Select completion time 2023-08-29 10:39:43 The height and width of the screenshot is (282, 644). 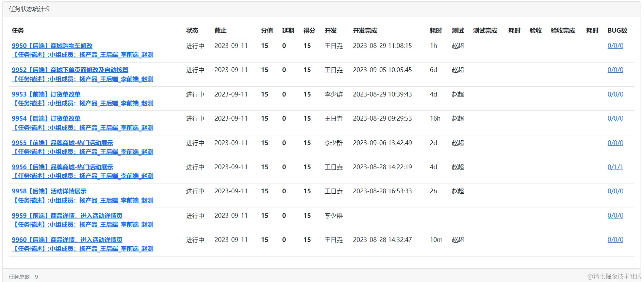pos(382,94)
